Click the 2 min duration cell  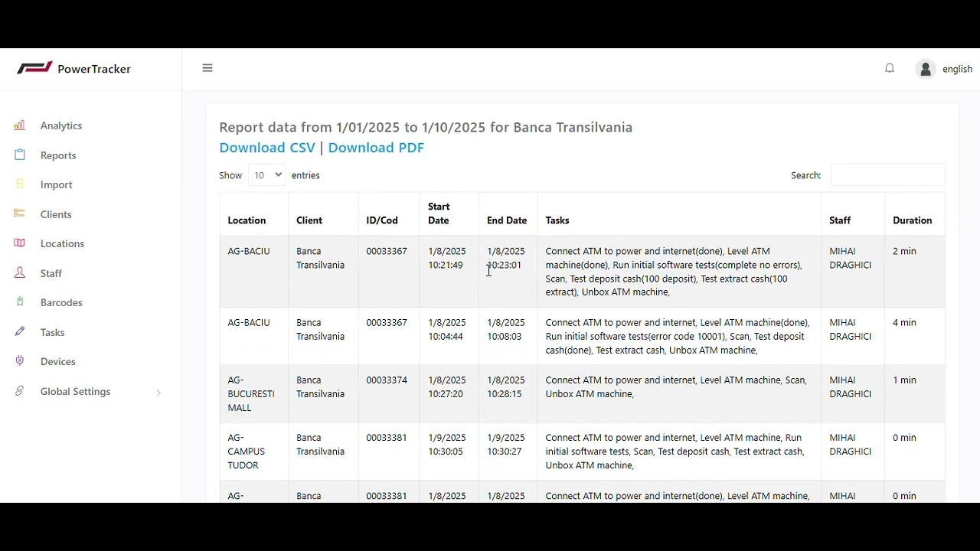coord(915,272)
